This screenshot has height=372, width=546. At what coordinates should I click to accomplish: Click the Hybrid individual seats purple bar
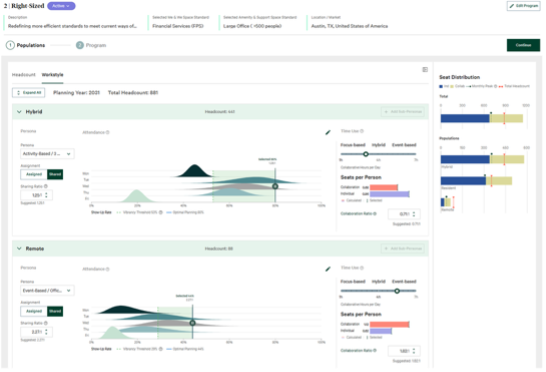click(x=389, y=194)
